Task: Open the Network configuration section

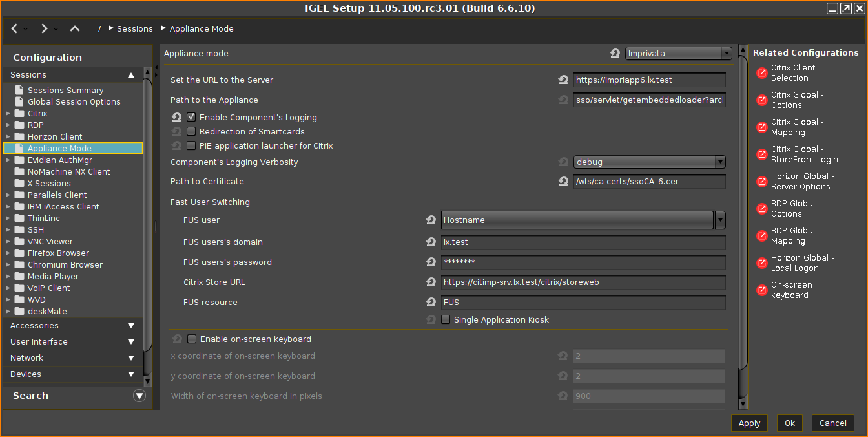Action: 71,358
